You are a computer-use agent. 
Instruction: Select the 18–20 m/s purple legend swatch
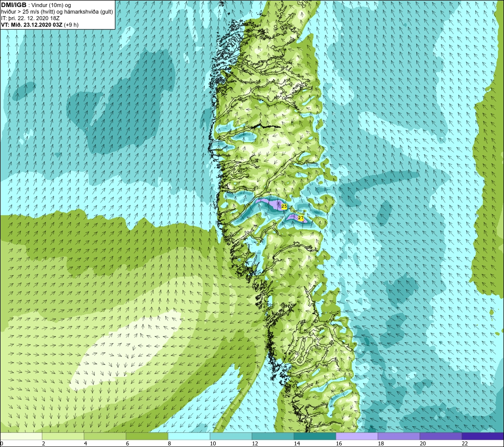(x=399, y=436)
